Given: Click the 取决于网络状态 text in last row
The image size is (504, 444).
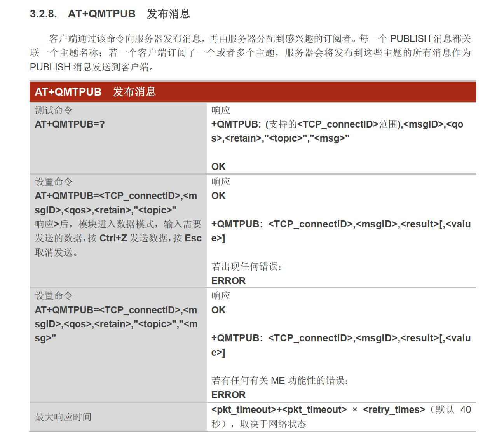Looking at the screenshot, I should pos(273,424).
